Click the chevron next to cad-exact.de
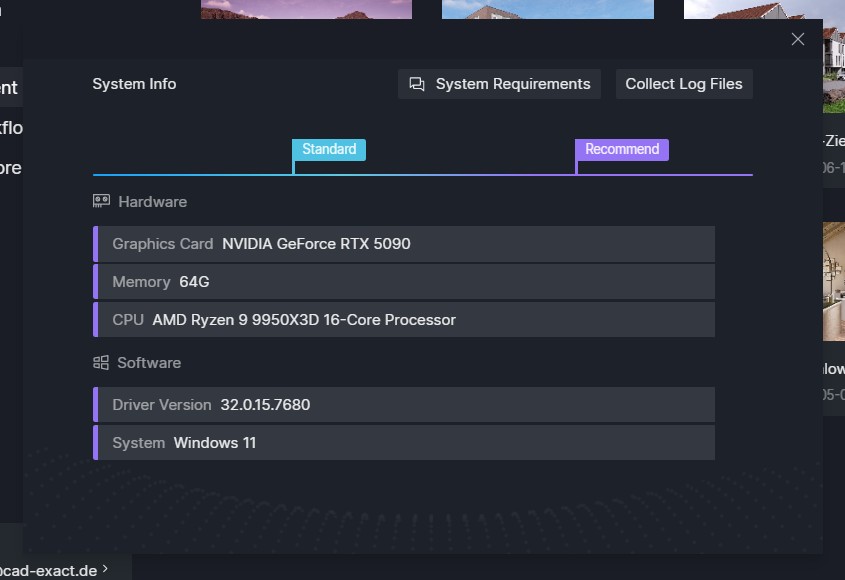Viewport: 845px width, 580px height. click(x=105, y=569)
